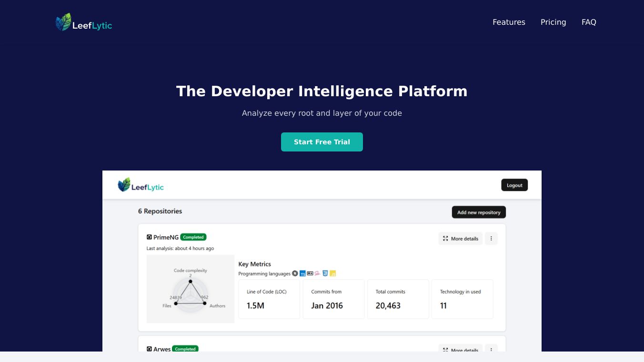Click the CSS3 language icon

tap(325, 273)
